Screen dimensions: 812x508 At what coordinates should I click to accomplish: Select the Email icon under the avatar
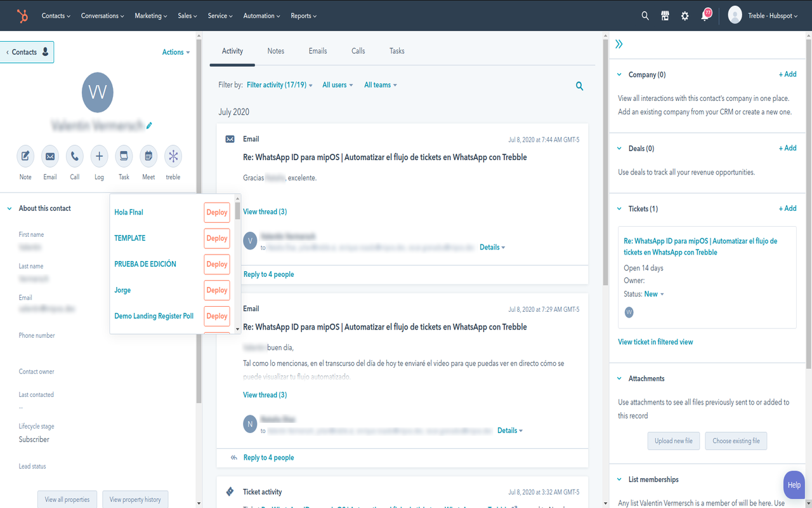(49, 156)
